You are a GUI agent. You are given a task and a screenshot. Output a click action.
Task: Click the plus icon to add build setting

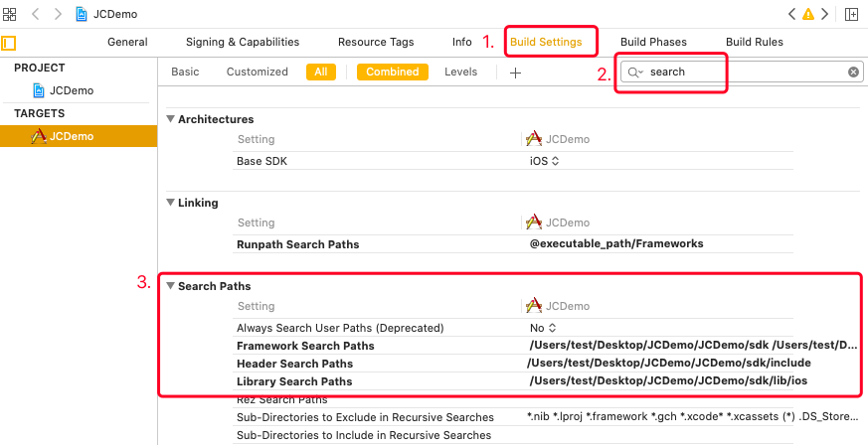point(515,73)
